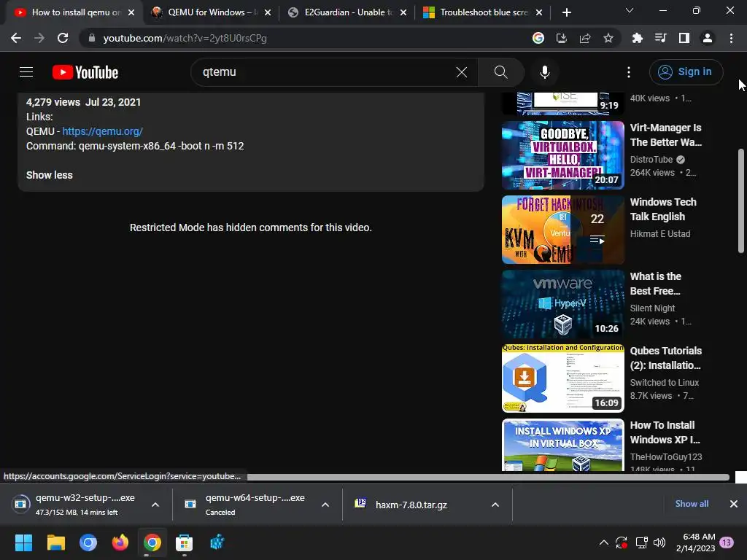
Task: Open Chrome extensions puzzle icon
Action: click(x=638, y=38)
